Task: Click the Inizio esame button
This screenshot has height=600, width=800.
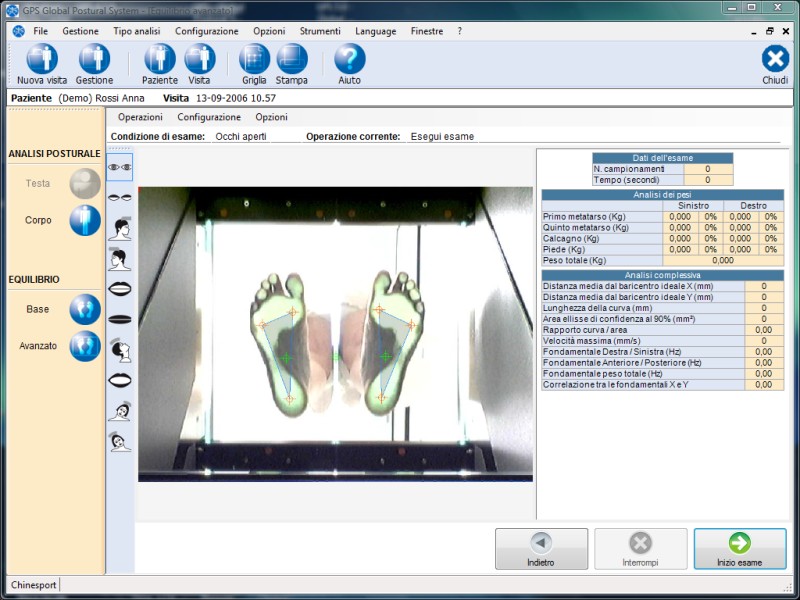Action: (x=739, y=549)
